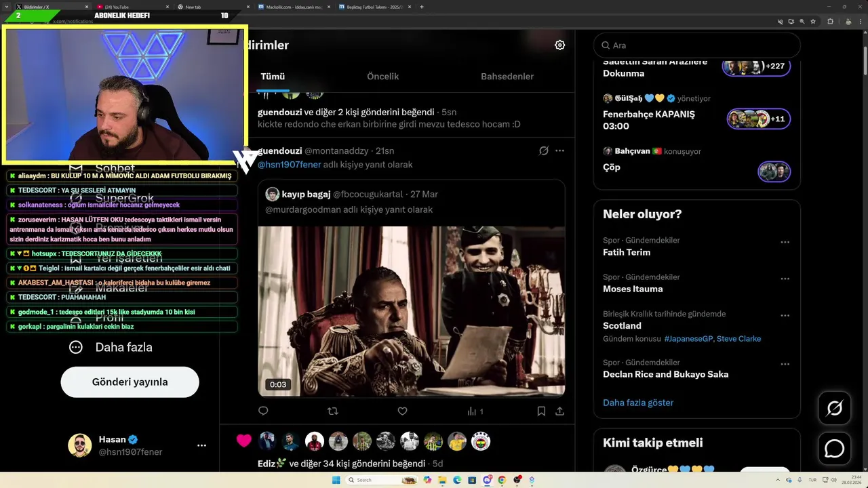Play the quoted video thumbnail
The image size is (868, 488).
click(411, 311)
